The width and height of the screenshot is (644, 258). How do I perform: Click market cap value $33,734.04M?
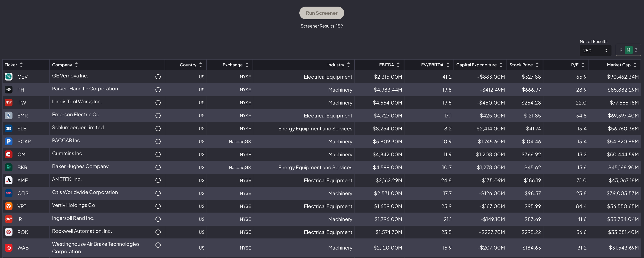pos(623,219)
